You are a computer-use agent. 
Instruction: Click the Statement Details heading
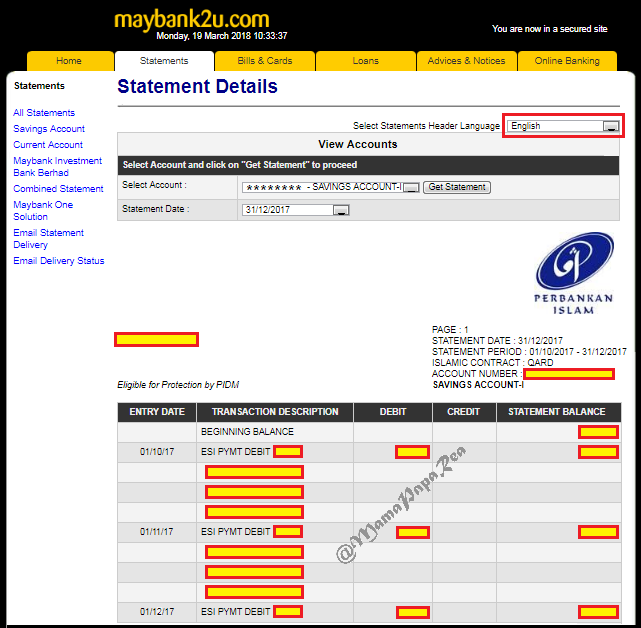197,86
